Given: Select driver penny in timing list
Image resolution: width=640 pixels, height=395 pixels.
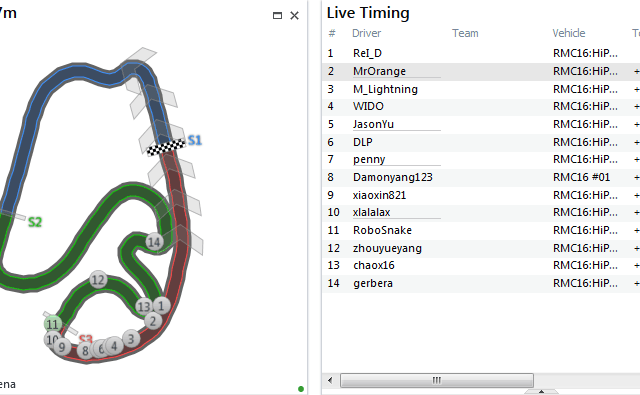Looking at the screenshot, I should 369,159.
